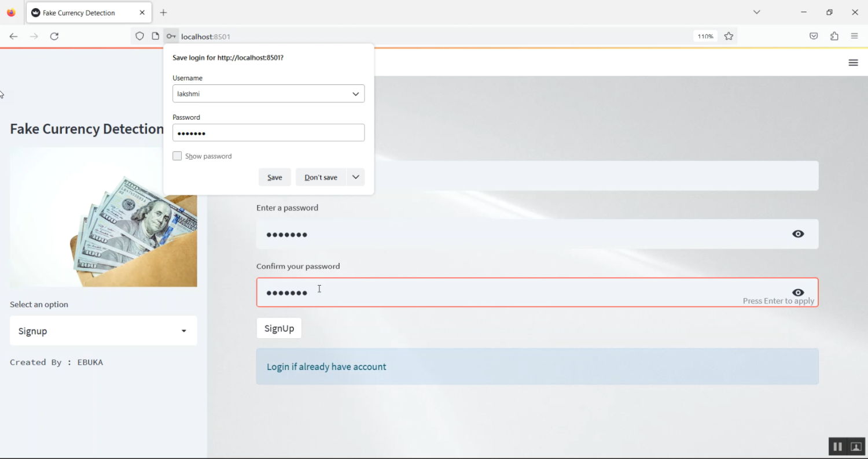The height and width of the screenshot is (459, 868).
Task: Go back to previous page
Action: click(x=13, y=36)
